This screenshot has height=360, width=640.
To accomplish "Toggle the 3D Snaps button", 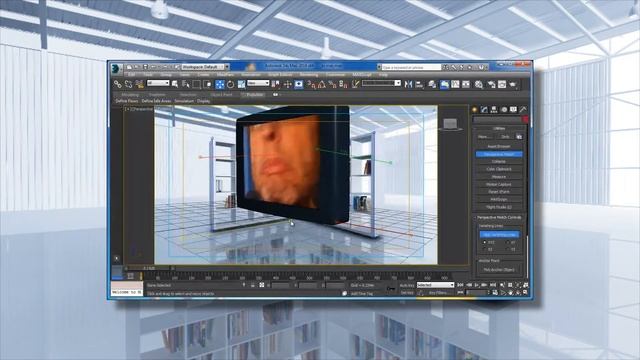I will tap(311, 84).
